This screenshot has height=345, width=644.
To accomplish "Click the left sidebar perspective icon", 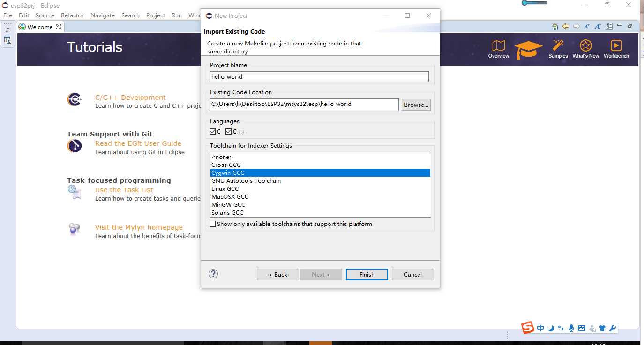I will [7, 40].
